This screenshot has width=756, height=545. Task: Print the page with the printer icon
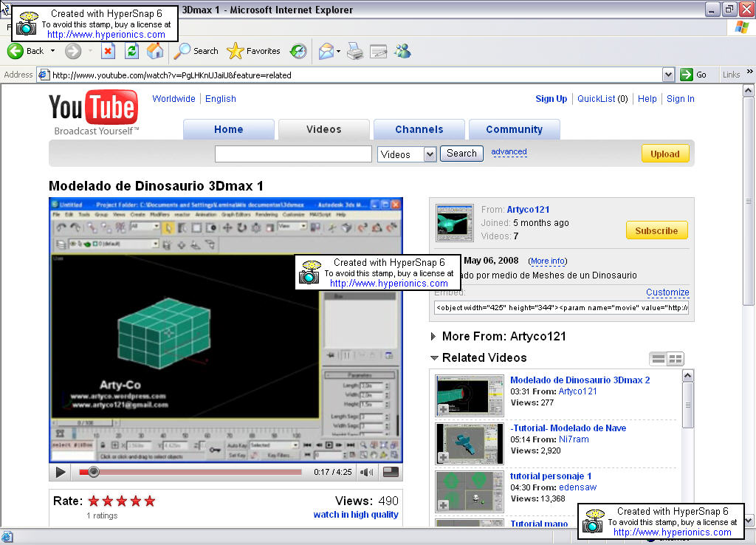pyautogui.click(x=355, y=51)
